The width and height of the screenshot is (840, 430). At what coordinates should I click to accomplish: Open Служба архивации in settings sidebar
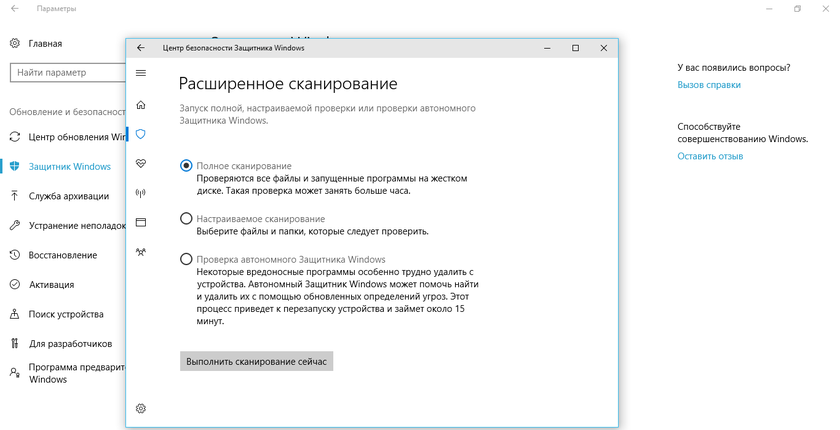[68, 196]
